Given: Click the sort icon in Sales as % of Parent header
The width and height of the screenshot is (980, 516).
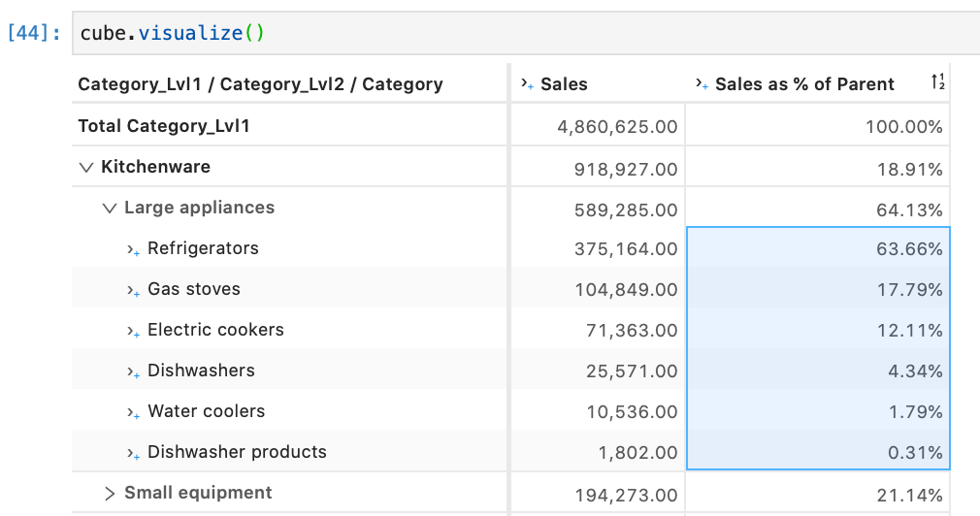Looking at the screenshot, I should click(937, 83).
